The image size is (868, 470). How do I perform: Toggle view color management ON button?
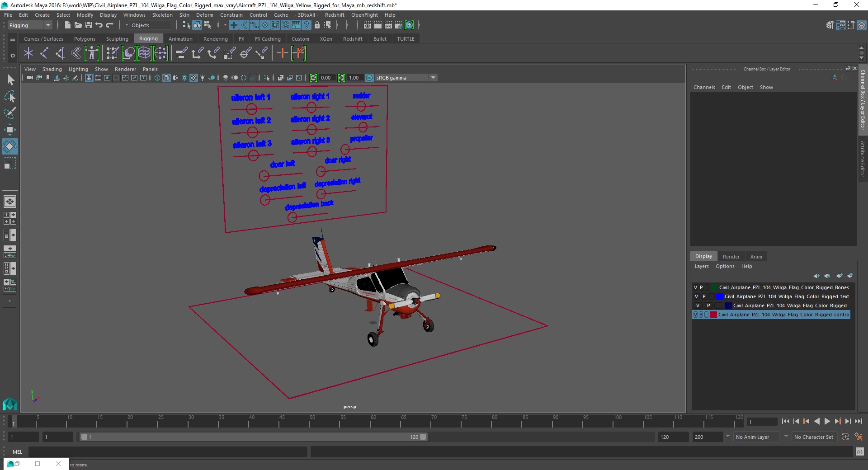[369, 78]
